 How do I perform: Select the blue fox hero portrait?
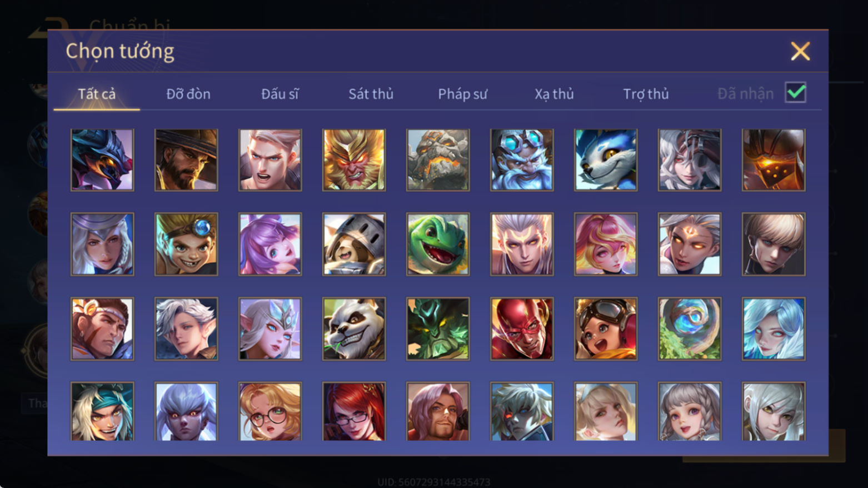click(x=606, y=160)
